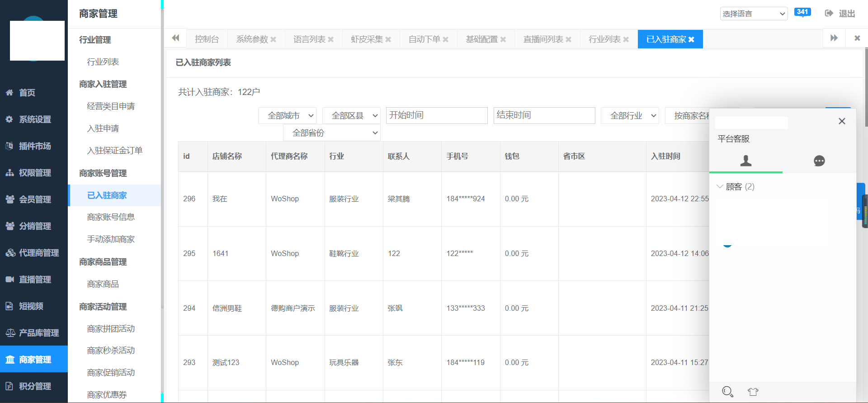Click the search magnifier in chat panel
This screenshot has width=868, height=403.
coord(727,392)
